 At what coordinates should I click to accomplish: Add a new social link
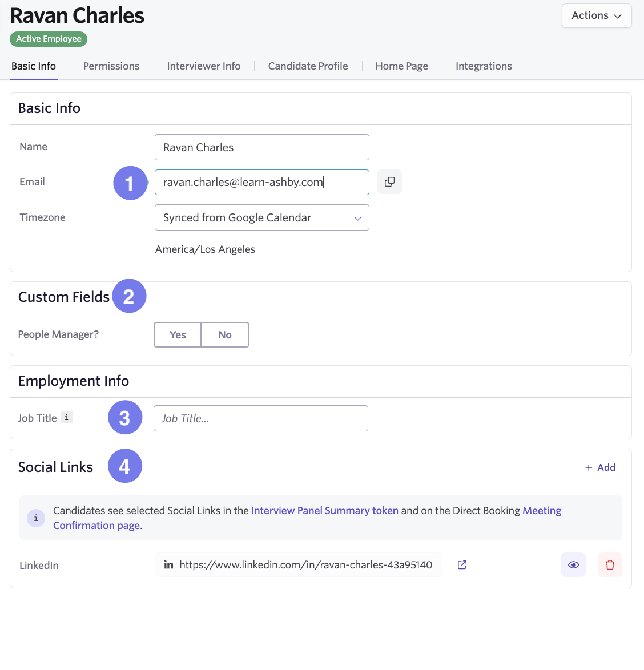tap(600, 467)
